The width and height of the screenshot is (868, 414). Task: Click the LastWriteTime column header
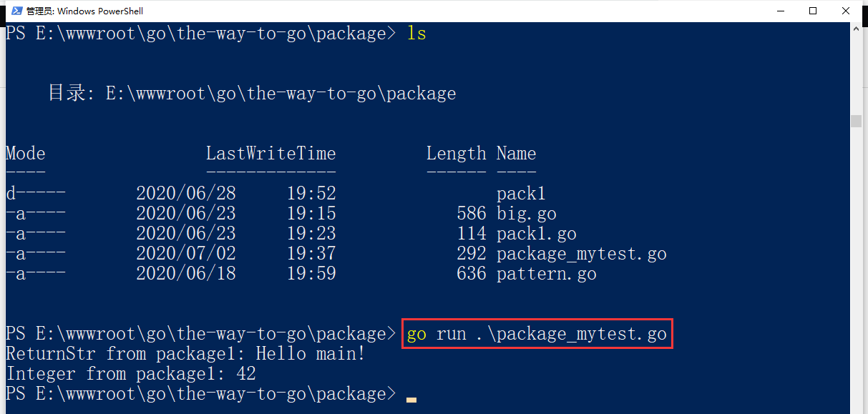click(270, 154)
